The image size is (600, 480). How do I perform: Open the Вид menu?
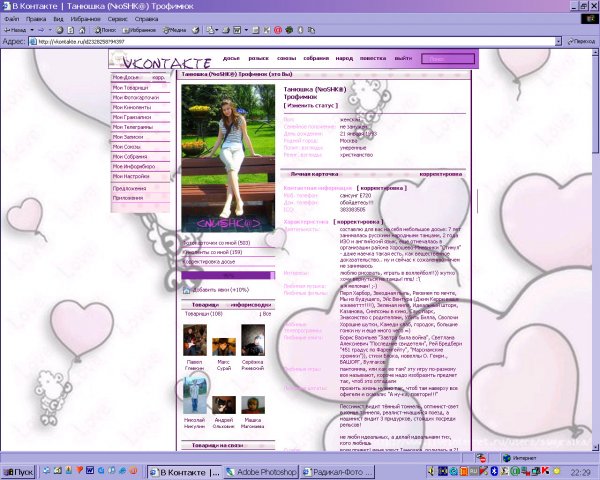click(58, 19)
